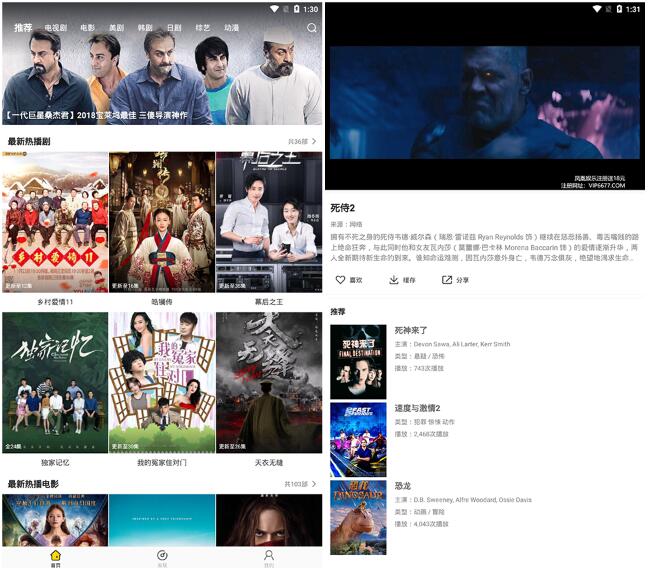Viewport: 648px width, 568px height.
Task: Tap the Wi-Fi icon in left status bar
Action: (x=274, y=9)
